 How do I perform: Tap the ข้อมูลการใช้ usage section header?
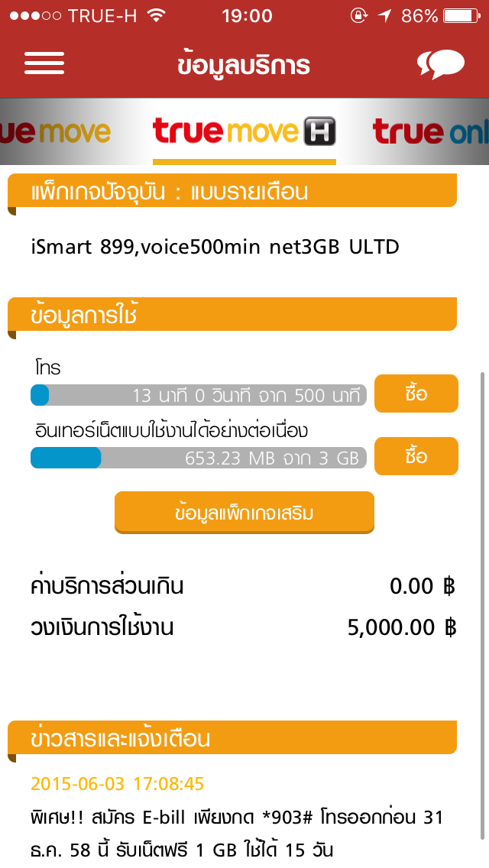coord(232,315)
